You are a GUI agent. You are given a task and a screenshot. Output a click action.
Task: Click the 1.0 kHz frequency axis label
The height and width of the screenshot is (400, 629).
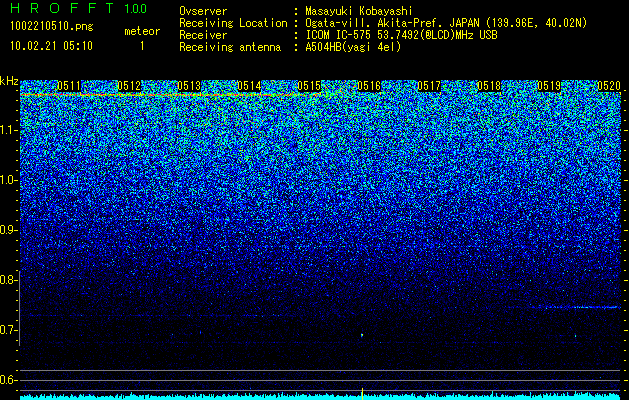coord(9,180)
